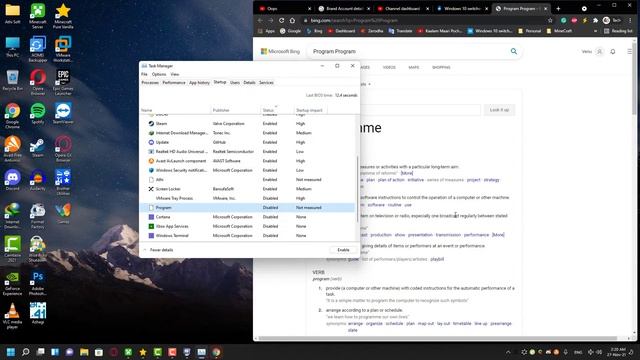Image resolution: width=640 pixels, height=360 pixels.
Task: Open the Bing notifications bell
Action: (x=613, y=51)
